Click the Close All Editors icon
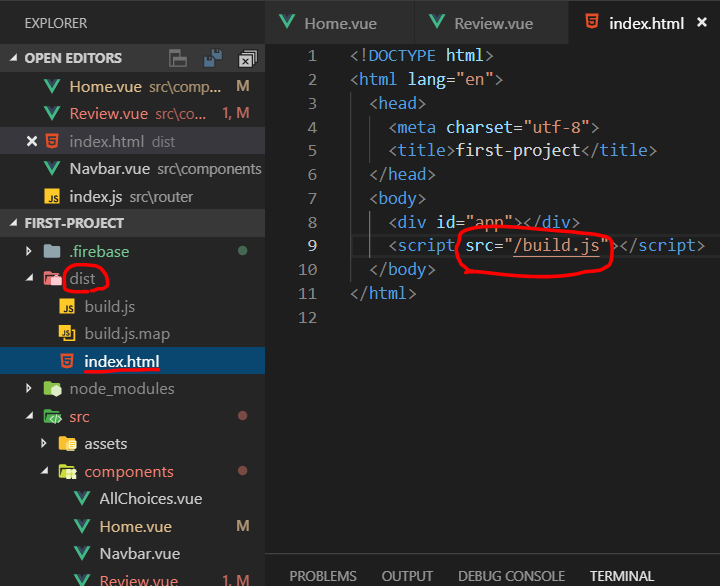The width and height of the screenshot is (720, 586). tap(248, 59)
